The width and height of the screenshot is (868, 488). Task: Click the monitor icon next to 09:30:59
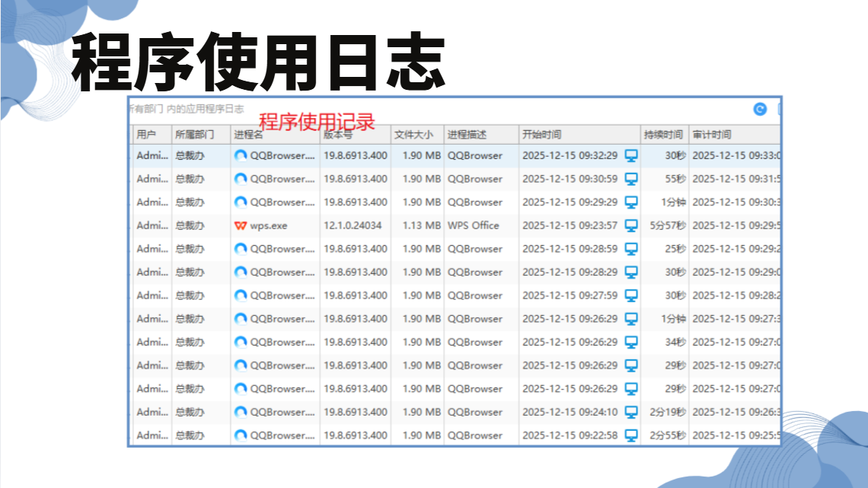(631, 179)
